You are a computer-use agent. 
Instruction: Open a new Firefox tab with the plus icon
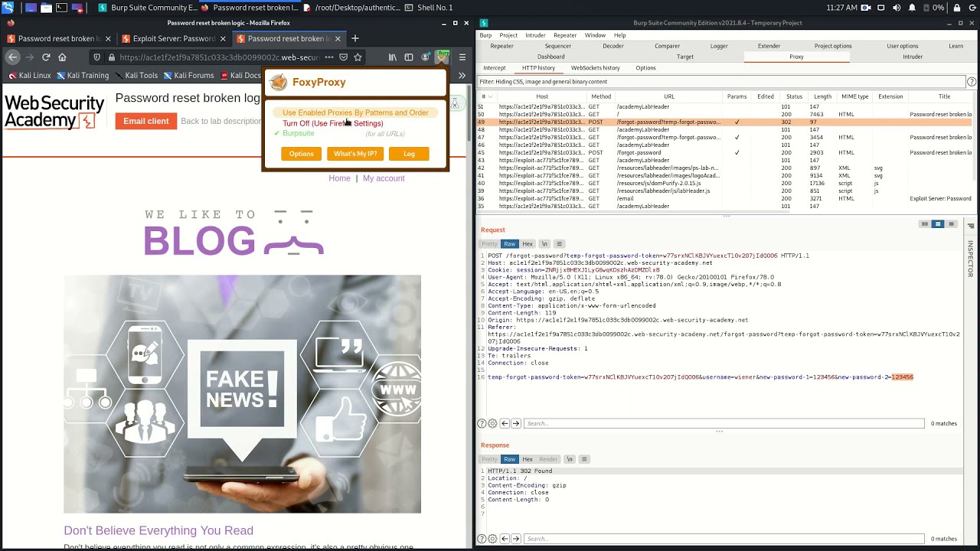point(354,38)
